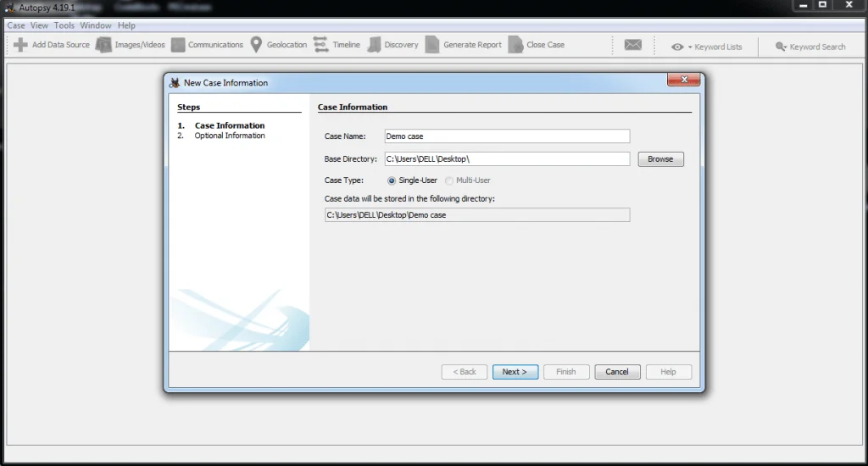
Task: Click the Close Case icon
Action: (x=515, y=45)
